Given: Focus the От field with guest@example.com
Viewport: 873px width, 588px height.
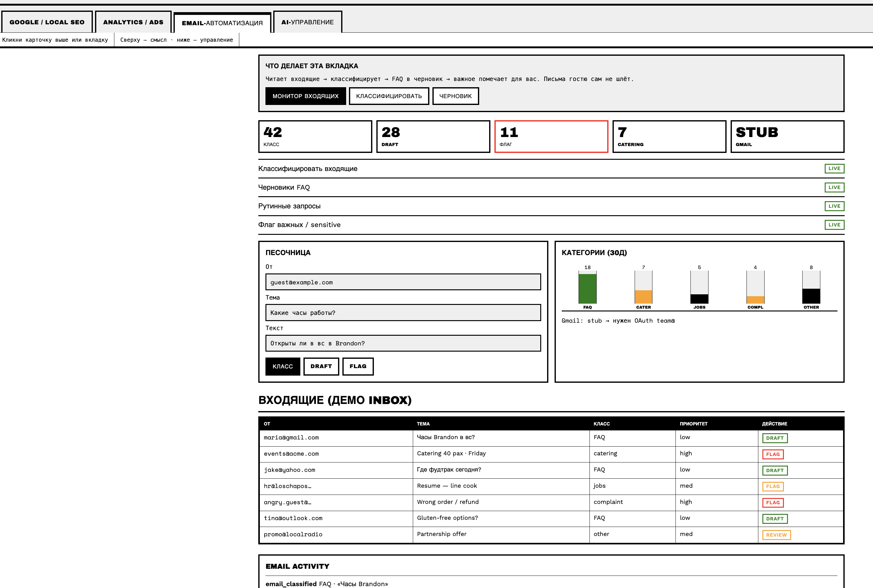Looking at the screenshot, I should pyautogui.click(x=403, y=282).
